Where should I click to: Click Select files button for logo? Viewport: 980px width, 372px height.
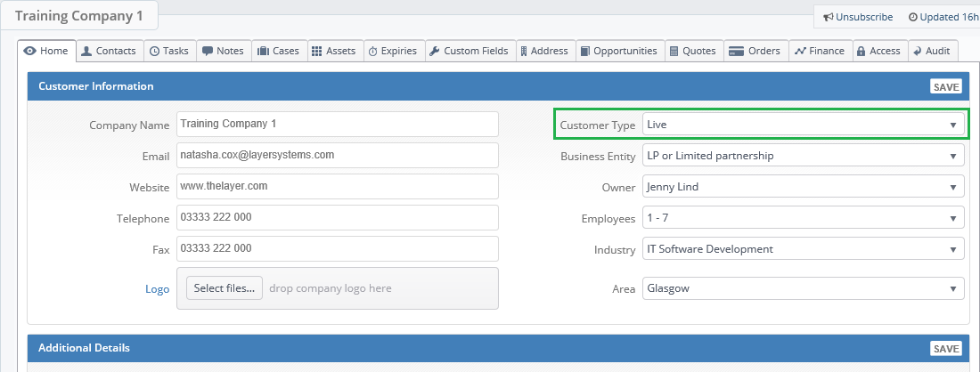[x=225, y=288]
